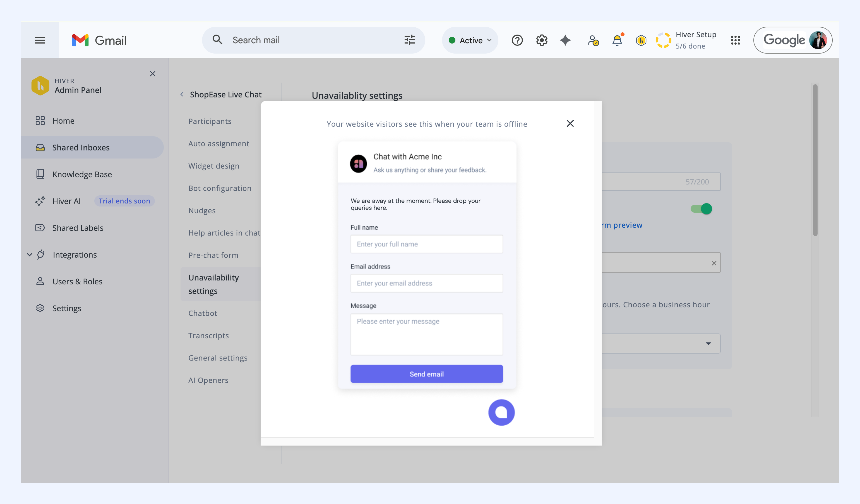Viewport: 860px width, 504px height.
Task: Open Help articles in chat settings
Action: tap(224, 233)
